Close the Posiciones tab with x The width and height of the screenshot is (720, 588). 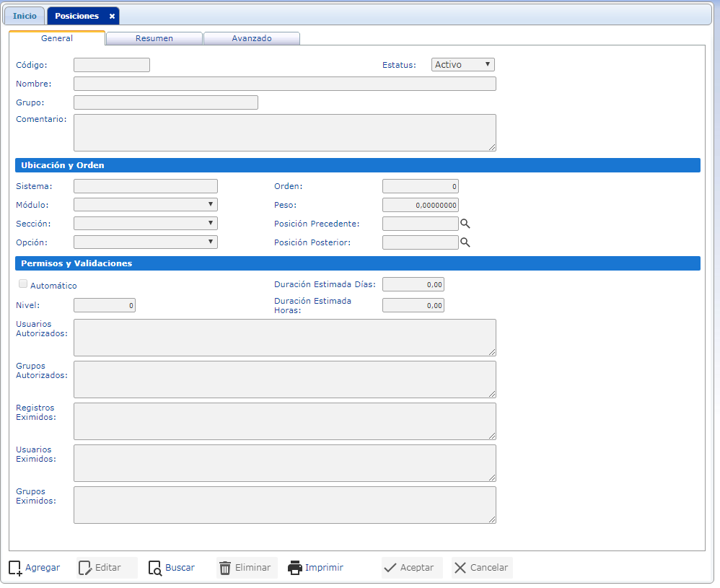112,16
